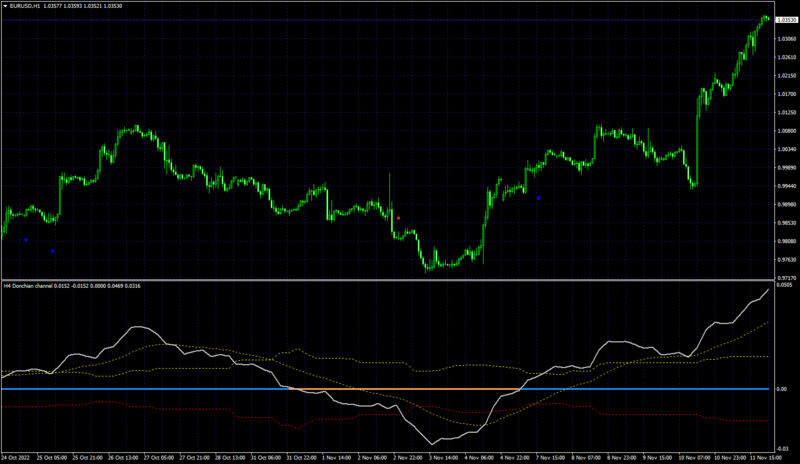800x464 pixels.
Task: Click the 27 Oct 05:00 time label
Action: point(159,458)
